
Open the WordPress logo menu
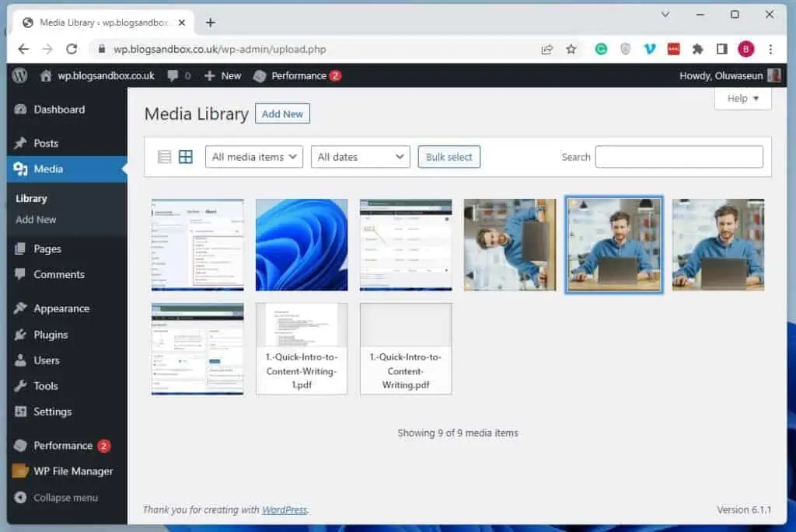(19, 75)
